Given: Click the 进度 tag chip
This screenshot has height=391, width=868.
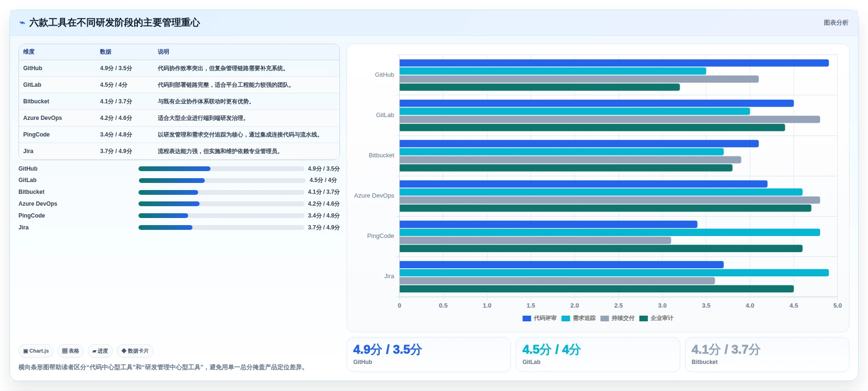Looking at the screenshot, I should click(x=100, y=351).
